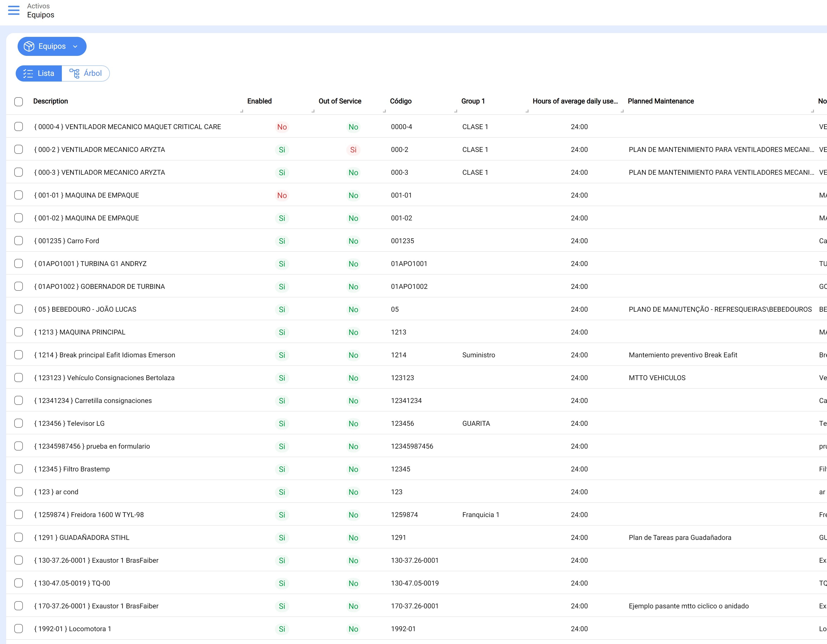Viewport: 827px width, 644px height.
Task: Open { 12345987456 } prueba en formulario row
Action: point(92,446)
